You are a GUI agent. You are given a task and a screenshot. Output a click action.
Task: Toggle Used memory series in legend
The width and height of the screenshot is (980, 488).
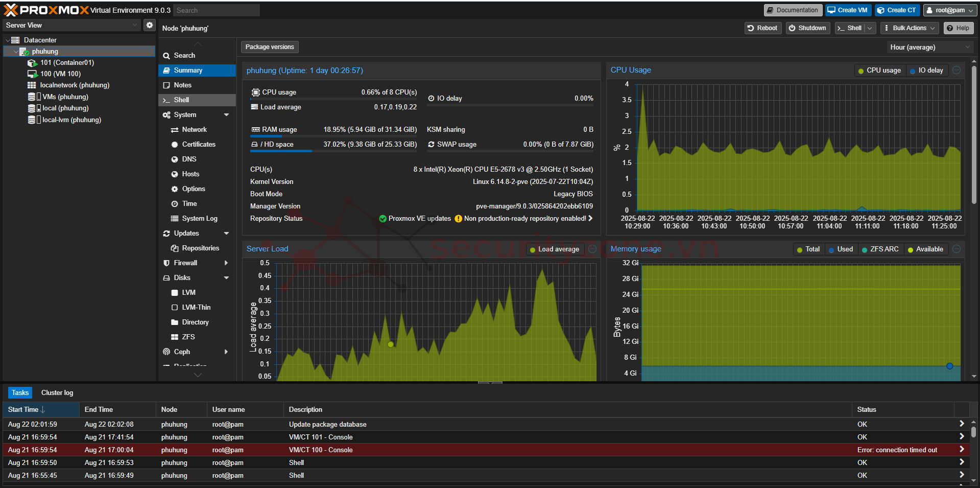click(x=841, y=249)
